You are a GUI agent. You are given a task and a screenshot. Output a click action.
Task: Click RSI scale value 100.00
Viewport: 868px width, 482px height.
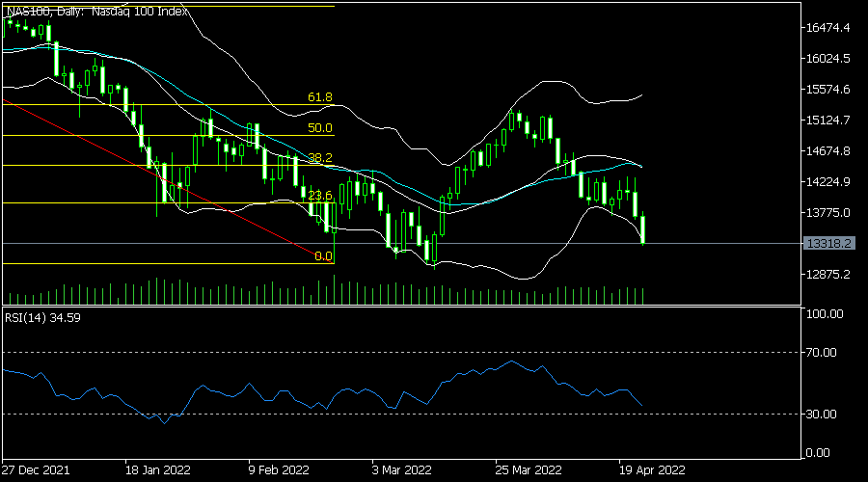click(x=825, y=314)
